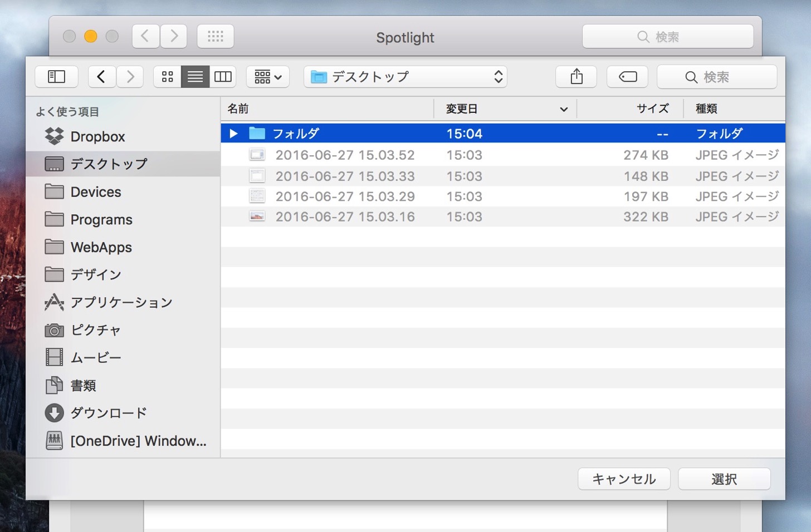This screenshot has height=532, width=811.
Task: Go back in the file dialog
Action: coord(101,77)
